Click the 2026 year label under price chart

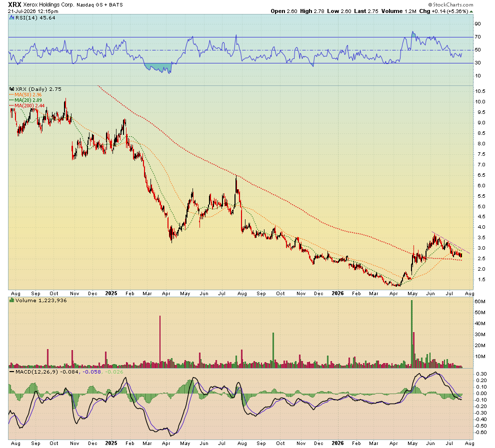[x=337, y=294]
